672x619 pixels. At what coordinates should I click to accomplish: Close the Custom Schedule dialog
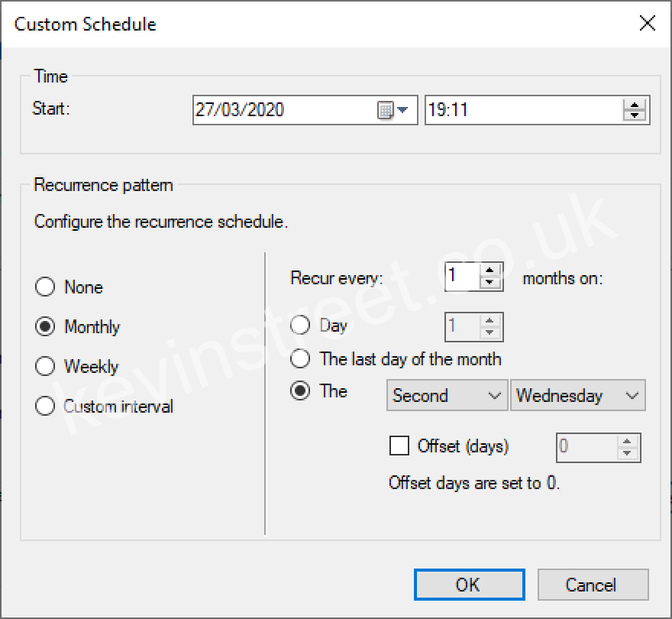[x=648, y=23]
